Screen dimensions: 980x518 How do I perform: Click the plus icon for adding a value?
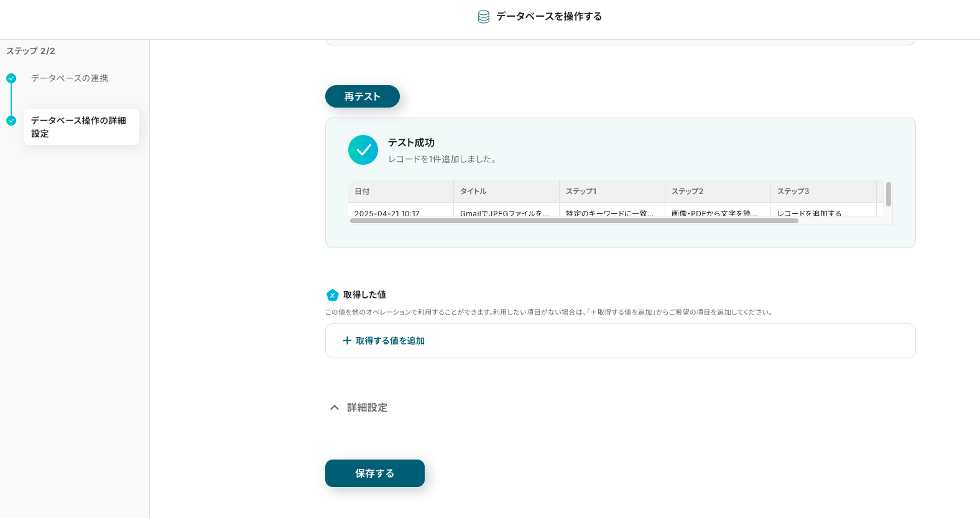click(x=347, y=341)
